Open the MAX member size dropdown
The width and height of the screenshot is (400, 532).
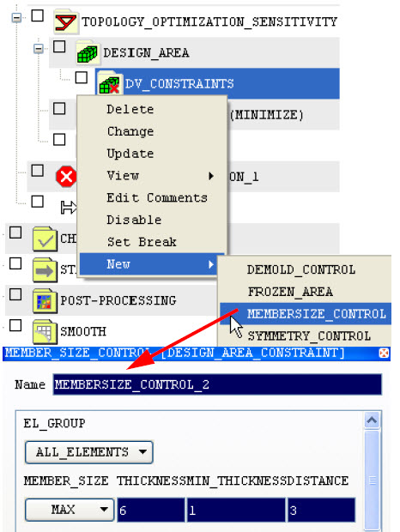coord(70,510)
